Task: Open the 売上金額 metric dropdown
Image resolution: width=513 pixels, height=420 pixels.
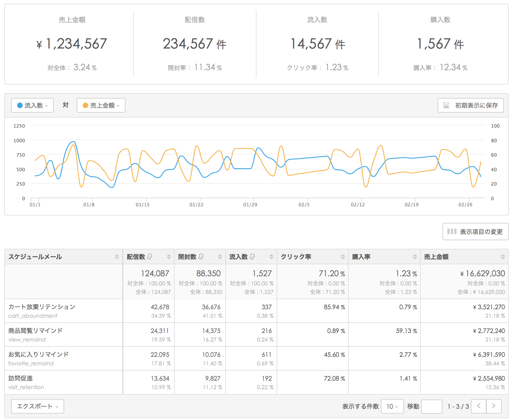Action: coord(101,105)
